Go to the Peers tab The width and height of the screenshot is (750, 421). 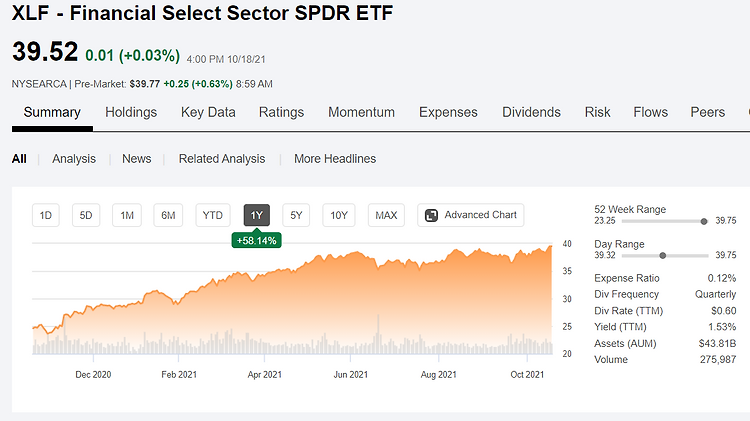point(707,112)
